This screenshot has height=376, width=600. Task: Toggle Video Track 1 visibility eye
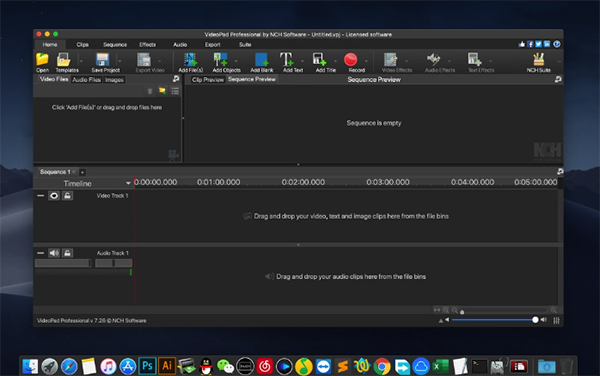[x=54, y=196]
